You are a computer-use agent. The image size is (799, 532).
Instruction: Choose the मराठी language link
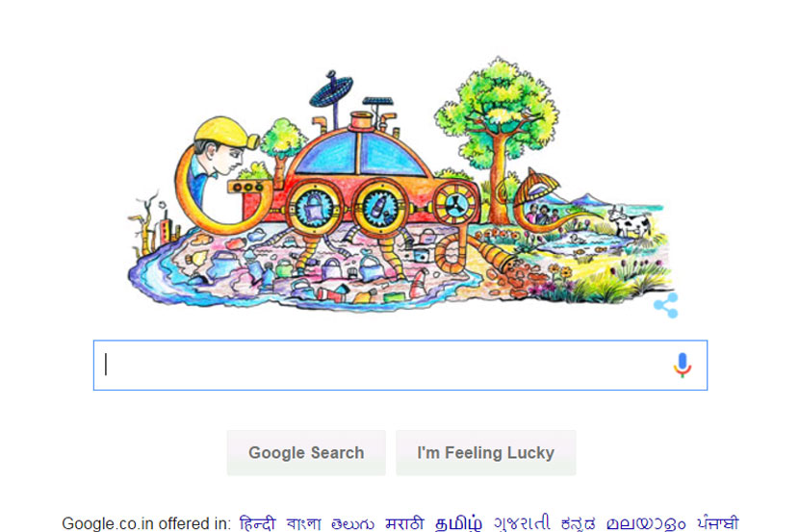point(404,523)
